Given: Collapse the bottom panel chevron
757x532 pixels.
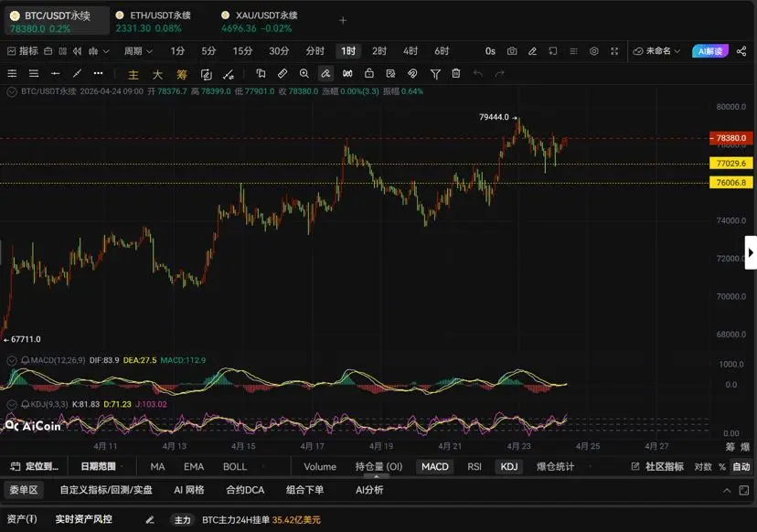Looking at the screenshot, I should click(727, 491).
